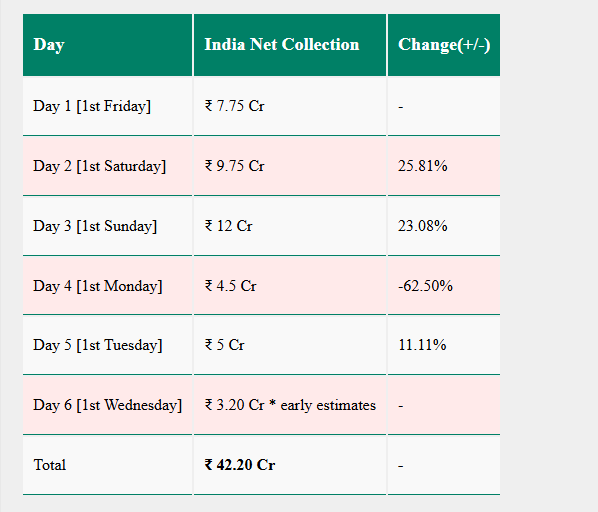Click the Day 5 [1st Tuesday] cell
Viewport: 598px width, 512px height.
coord(107,345)
